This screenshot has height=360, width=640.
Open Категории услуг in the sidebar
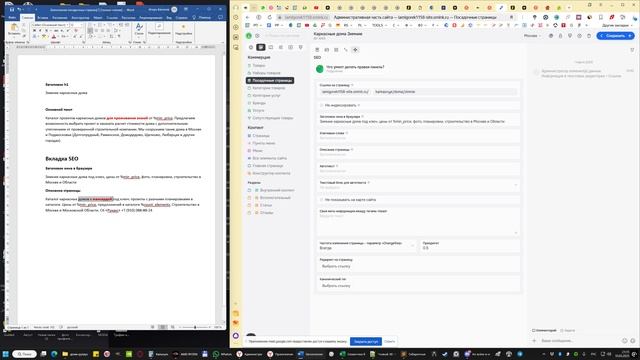point(266,96)
